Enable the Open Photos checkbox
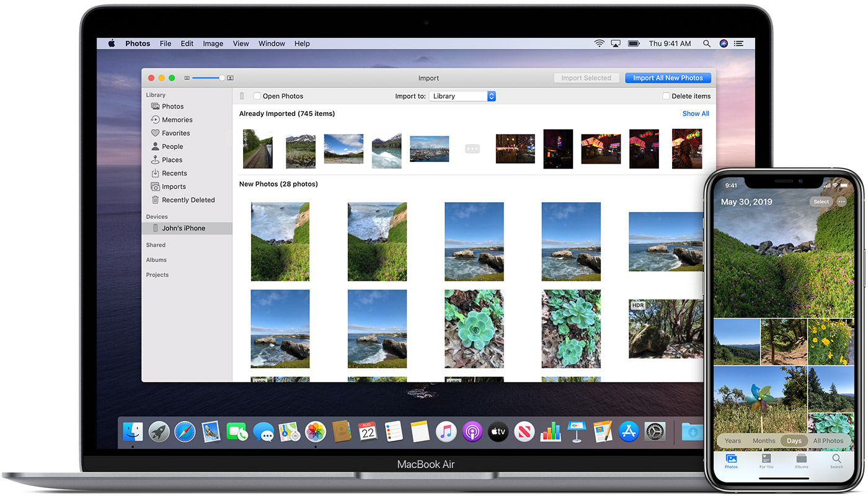868x501 pixels. pyautogui.click(x=257, y=96)
